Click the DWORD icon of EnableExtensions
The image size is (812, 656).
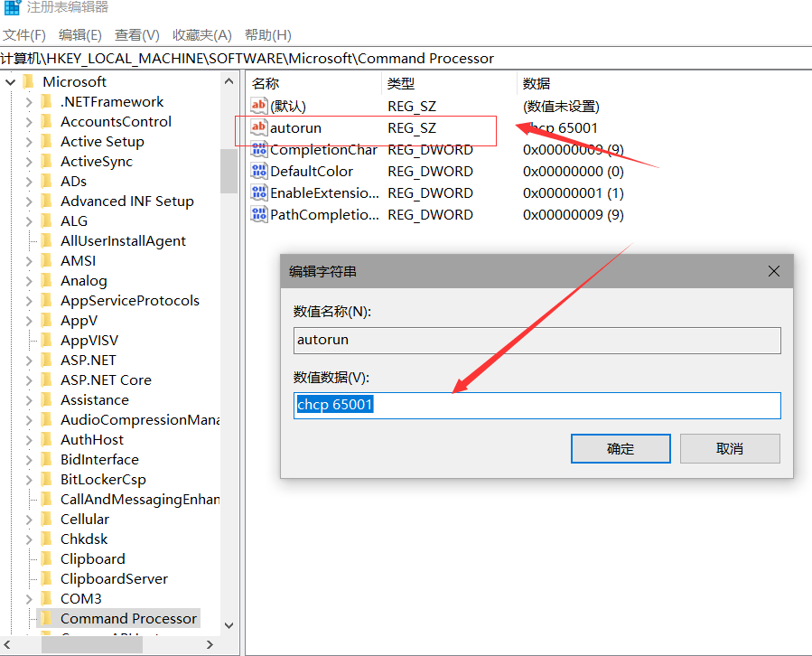259,192
